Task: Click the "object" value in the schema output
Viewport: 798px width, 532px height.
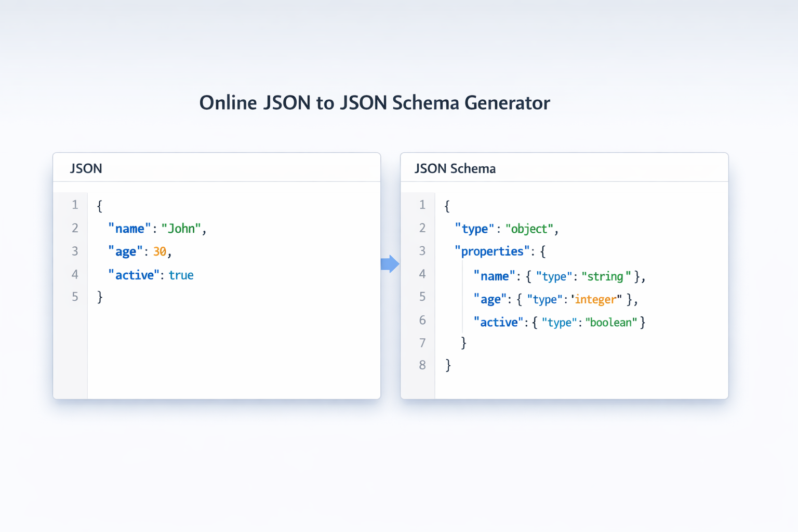Action: 529,229
